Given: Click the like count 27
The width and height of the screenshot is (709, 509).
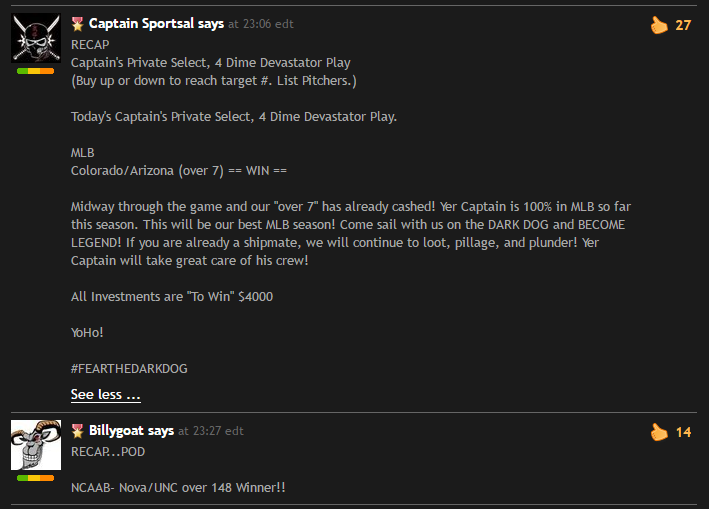Looking at the screenshot, I should point(683,25).
